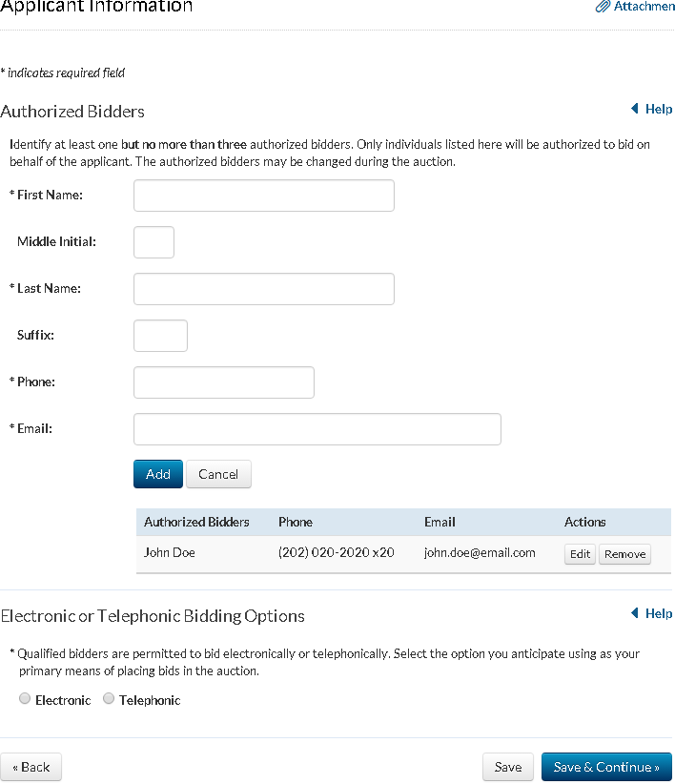Image resolution: width=675 pixels, height=784 pixels.
Task: Go Back to previous page
Action: point(31,767)
